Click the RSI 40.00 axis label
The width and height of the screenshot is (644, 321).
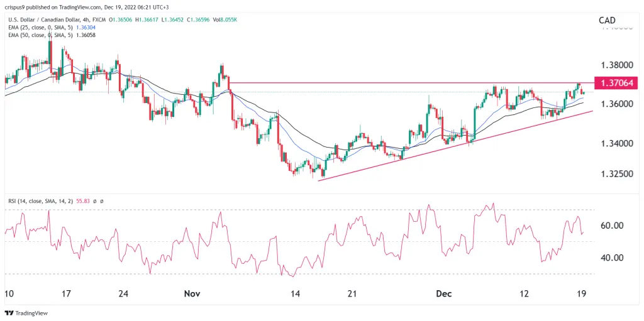tap(612, 258)
